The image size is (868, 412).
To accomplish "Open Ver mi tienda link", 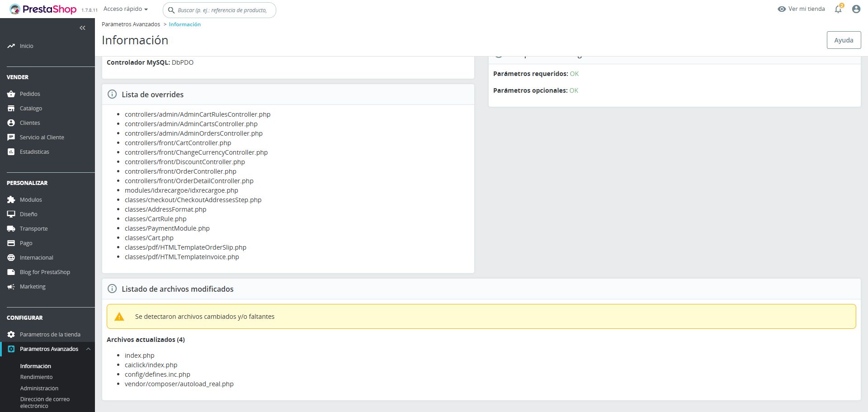I will (x=801, y=9).
